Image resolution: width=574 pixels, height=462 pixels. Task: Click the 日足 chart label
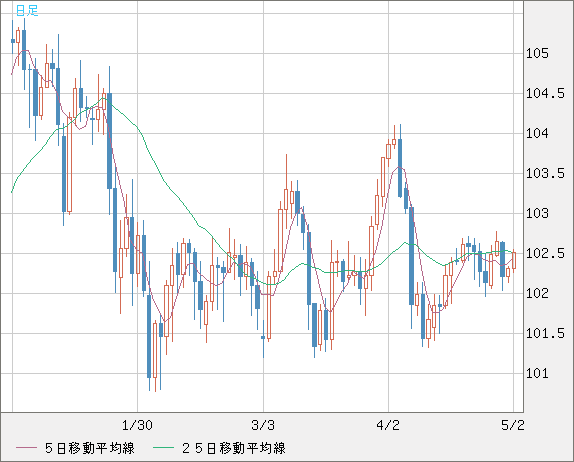click(x=27, y=10)
